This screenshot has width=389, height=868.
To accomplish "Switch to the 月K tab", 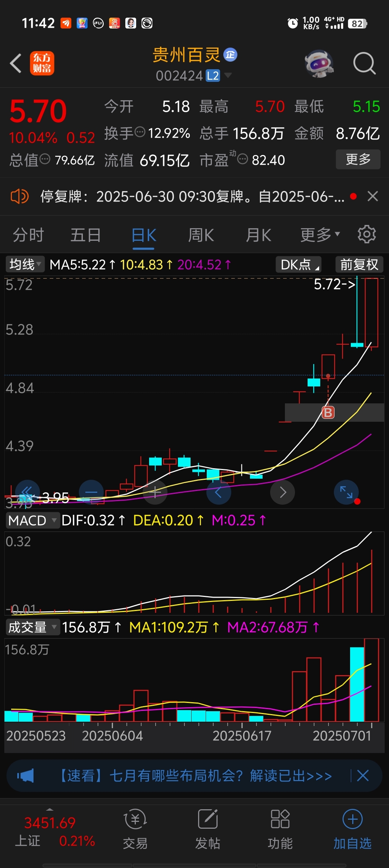I will [x=259, y=235].
